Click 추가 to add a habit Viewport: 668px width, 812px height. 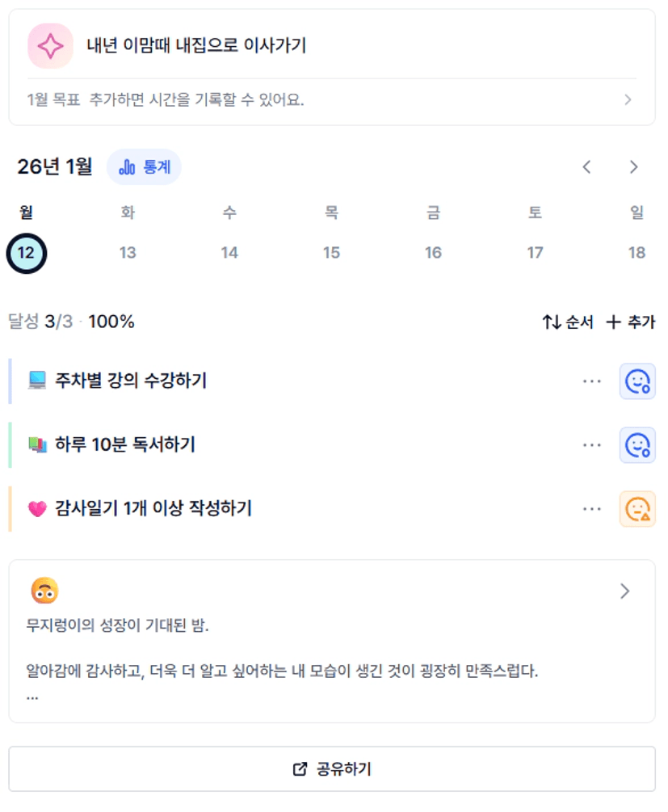tap(631, 322)
